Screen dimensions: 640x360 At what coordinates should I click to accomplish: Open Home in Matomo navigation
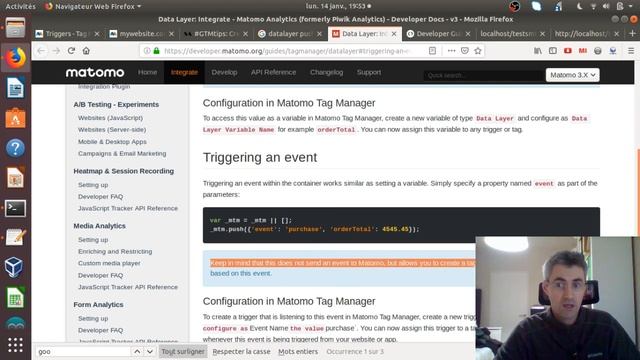[x=147, y=72]
